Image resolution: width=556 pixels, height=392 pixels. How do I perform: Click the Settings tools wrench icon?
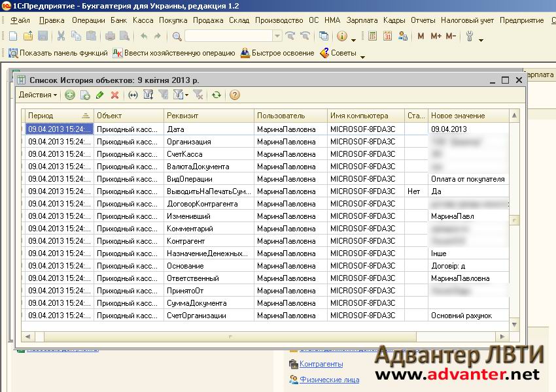[470, 36]
